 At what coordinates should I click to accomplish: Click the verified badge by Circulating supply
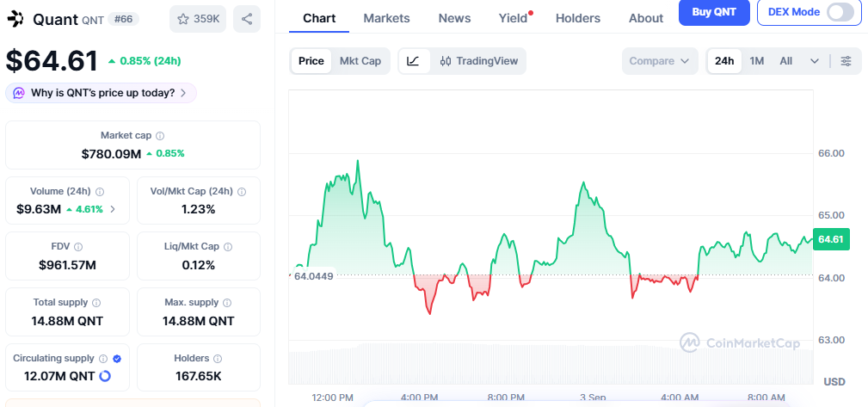[117, 359]
